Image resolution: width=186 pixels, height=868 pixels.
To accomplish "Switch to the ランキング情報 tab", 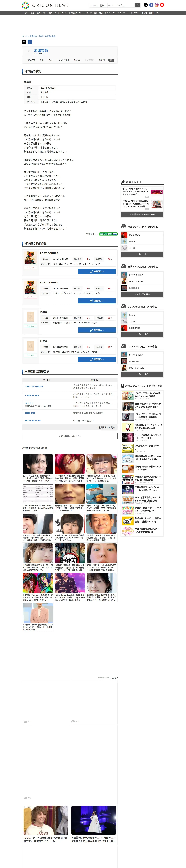I will (63, 60).
